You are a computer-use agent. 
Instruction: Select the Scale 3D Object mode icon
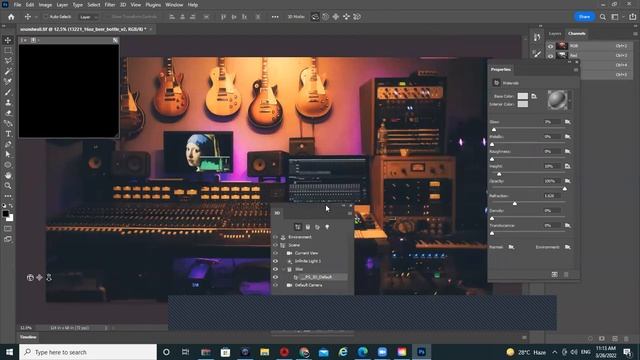pyautogui.click(x=357, y=17)
